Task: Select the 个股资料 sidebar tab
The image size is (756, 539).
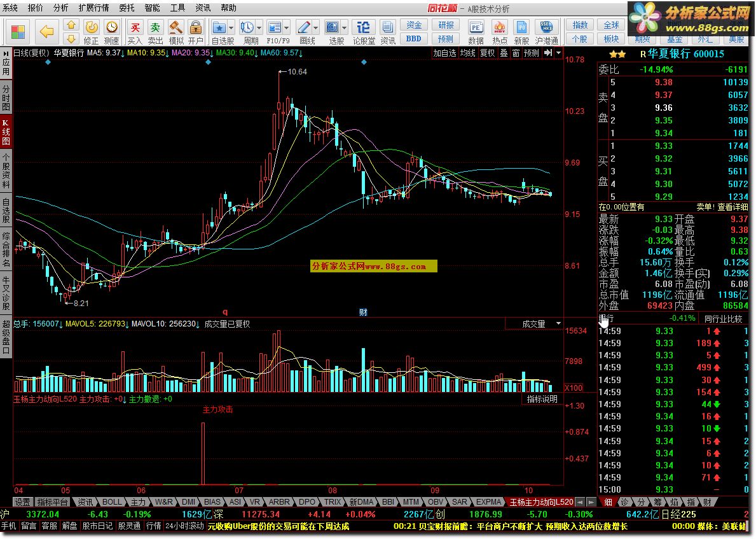Action: pos(6,171)
